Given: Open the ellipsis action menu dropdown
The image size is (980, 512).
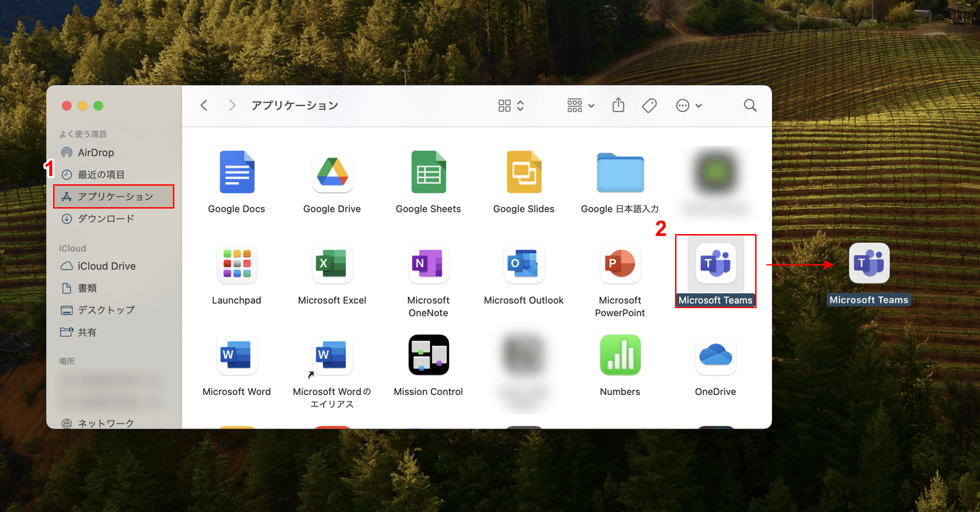Looking at the screenshot, I should (x=689, y=106).
